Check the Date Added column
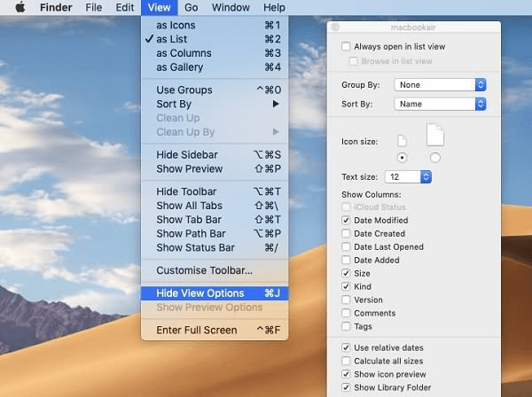Image resolution: width=532 pixels, height=397 pixels. pos(346,260)
